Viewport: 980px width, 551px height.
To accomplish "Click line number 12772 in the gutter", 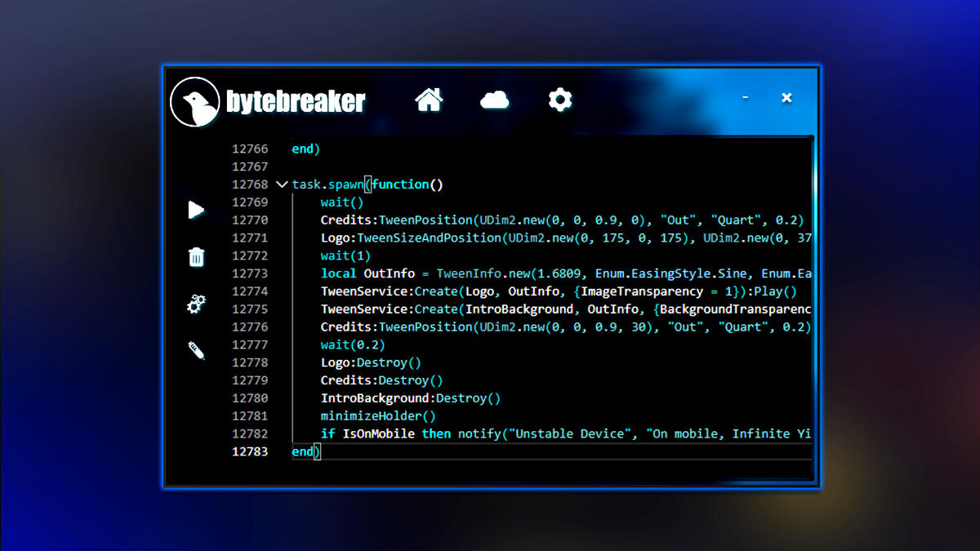I will 250,256.
